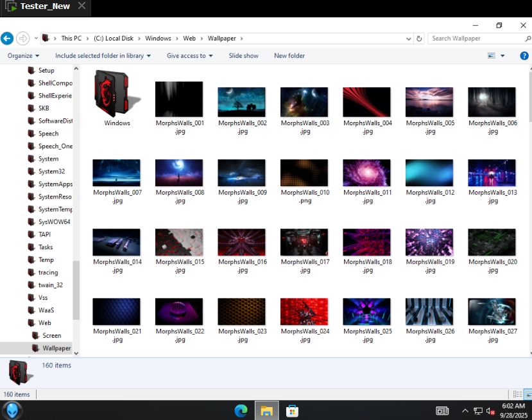Select MorphsWalls_001.jpg thumbnail

pos(179,99)
